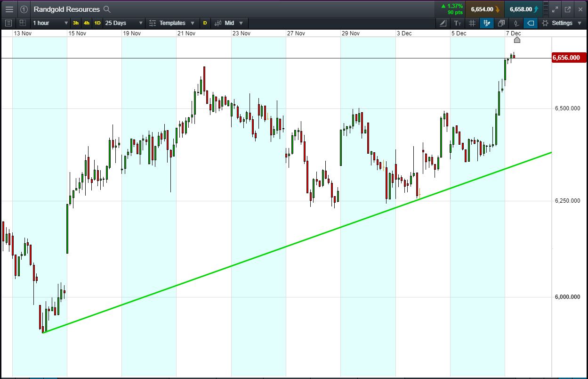Pop out chart into new window
588x379 pixels.
click(x=568, y=9)
